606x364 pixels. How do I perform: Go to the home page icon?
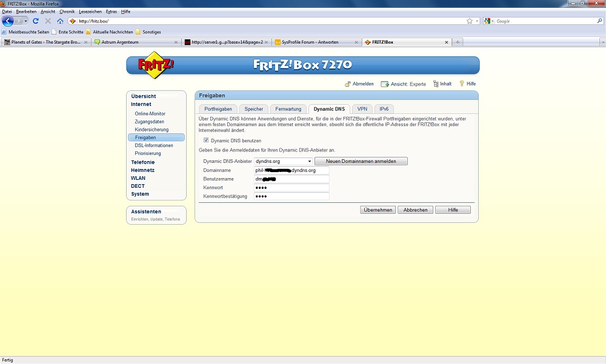tap(60, 21)
